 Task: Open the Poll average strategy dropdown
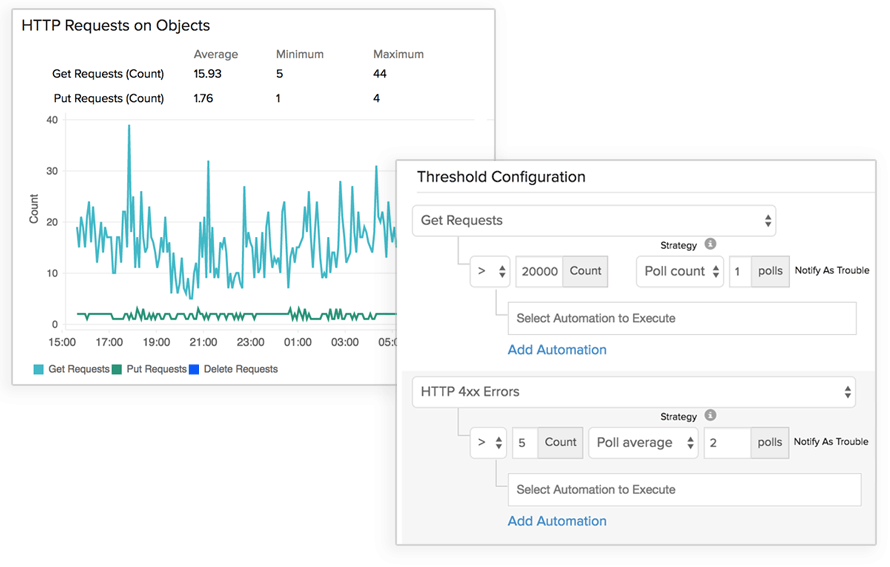642,443
